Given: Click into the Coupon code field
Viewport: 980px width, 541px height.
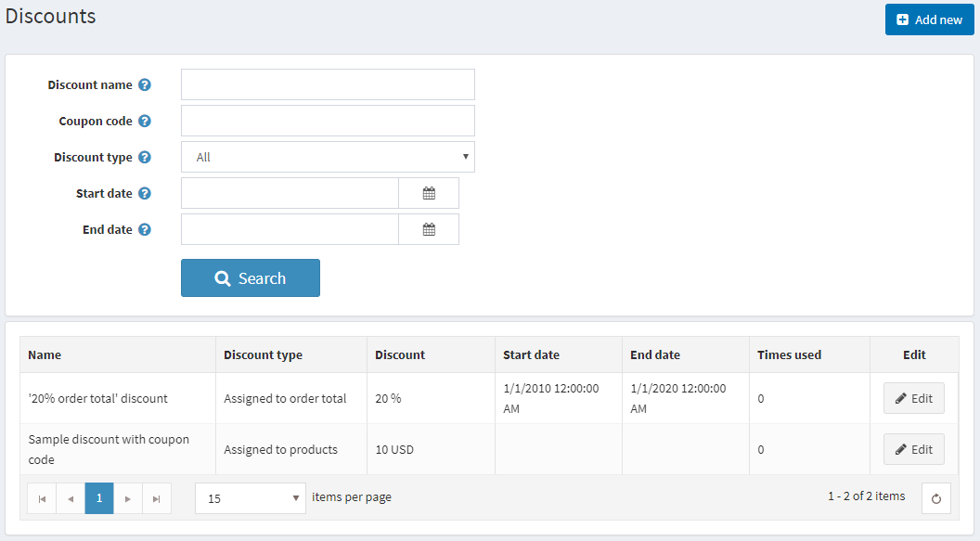Looking at the screenshot, I should click(x=328, y=121).
